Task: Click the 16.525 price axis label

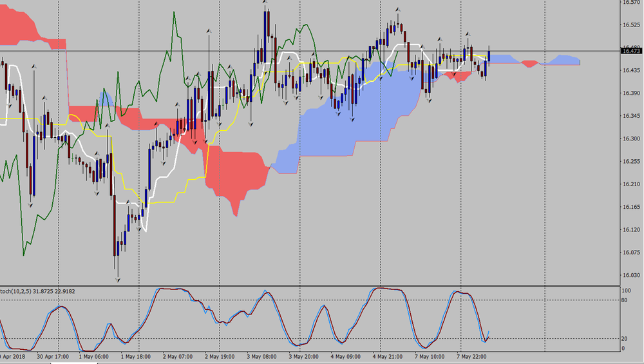Action: 631,25
